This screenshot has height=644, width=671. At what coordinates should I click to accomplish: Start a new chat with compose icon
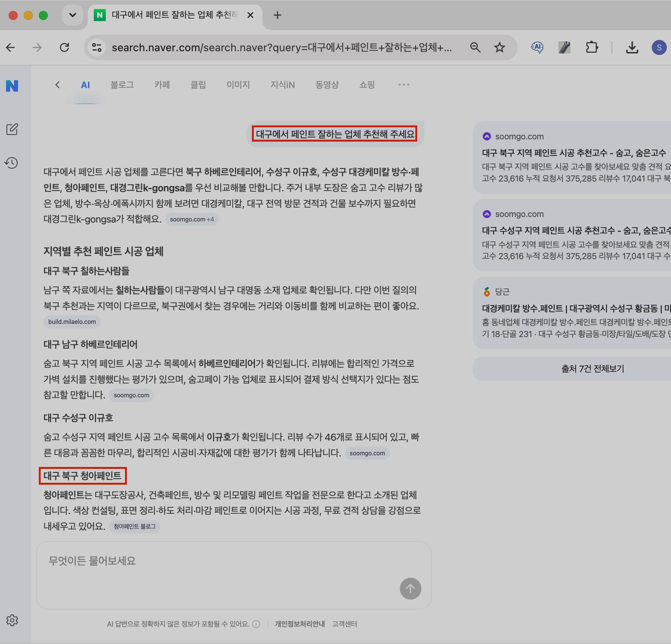click(x=12, y=129)
